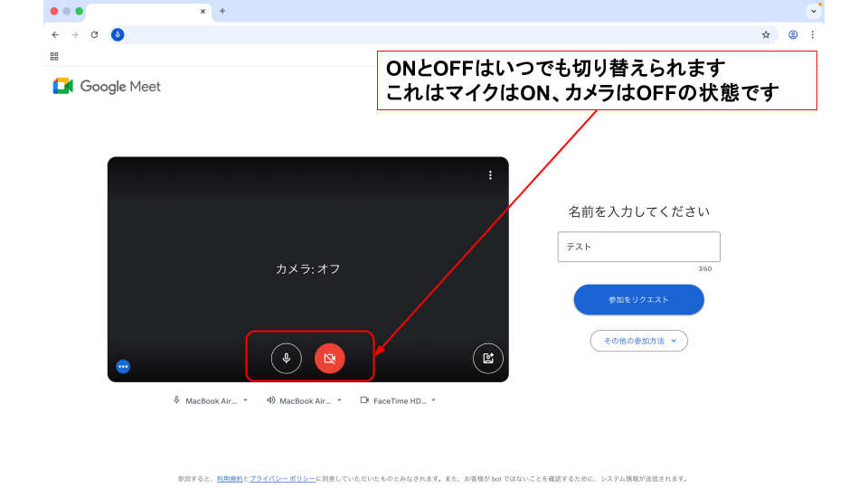Open the Chrome profile icon
This screenshot has width=868, height=488.
click(x=793, y=34)
